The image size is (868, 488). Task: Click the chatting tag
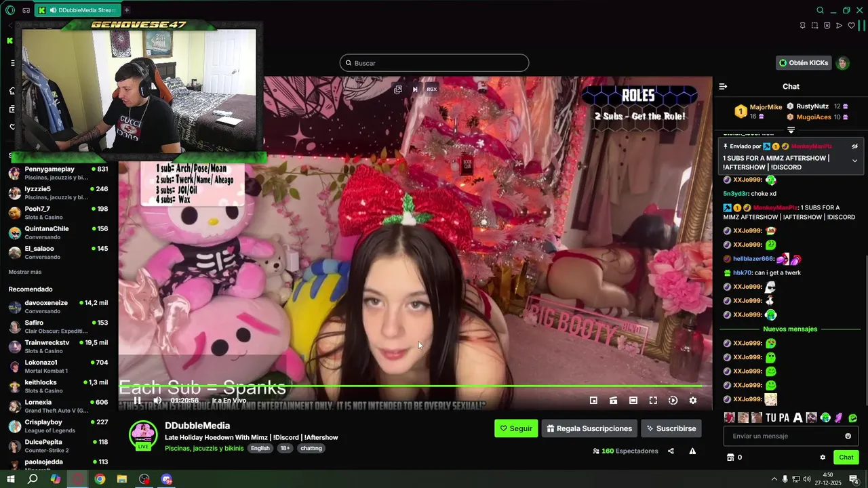[311, 448]
